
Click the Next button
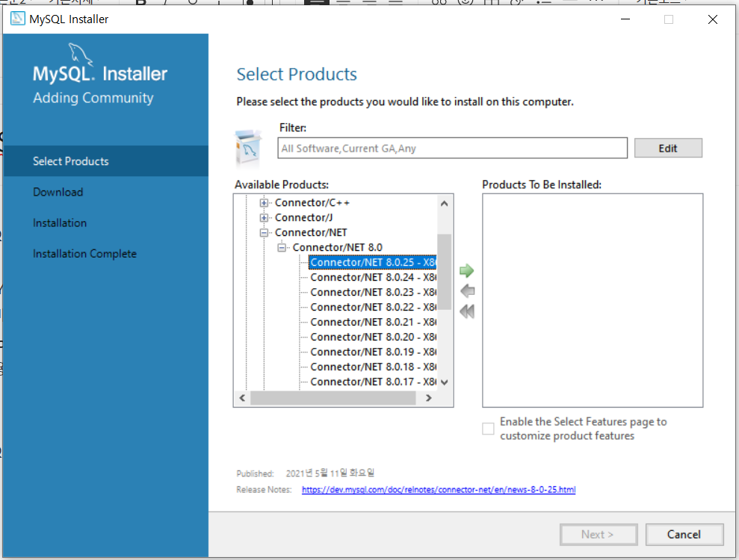coord(598,534)
